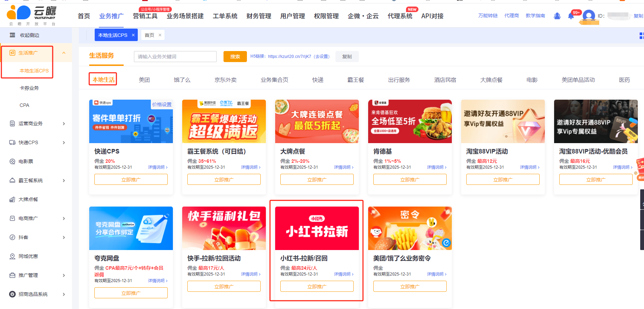
Task: Open the 财务管理 top menu
Action: click(x=259, y=16)
